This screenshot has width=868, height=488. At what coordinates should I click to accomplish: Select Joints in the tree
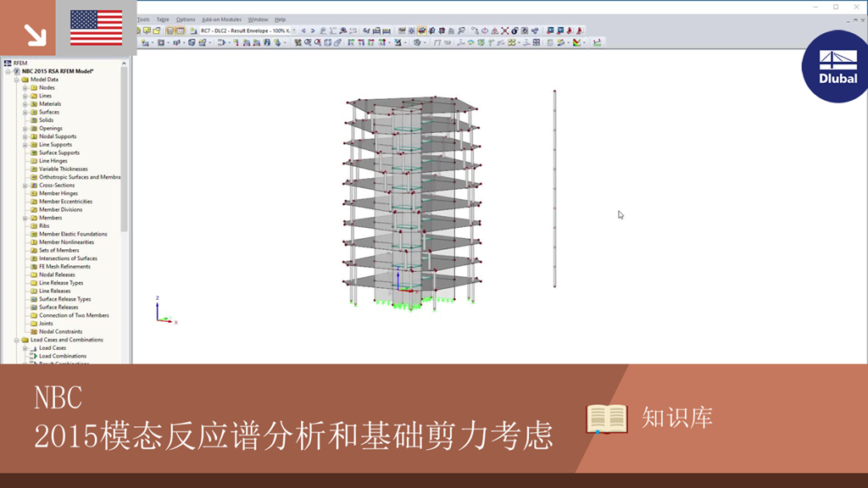tap(46, 324)
